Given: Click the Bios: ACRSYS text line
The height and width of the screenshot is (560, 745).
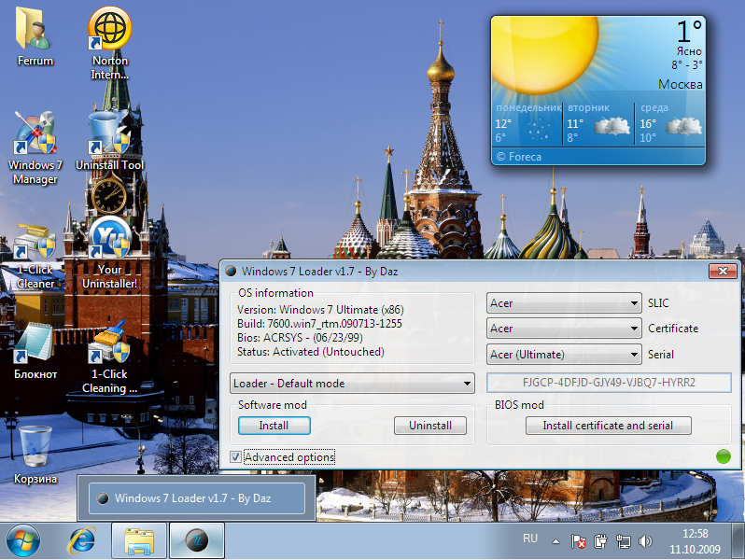Looking at the screenshot, I should click(300, 338).
